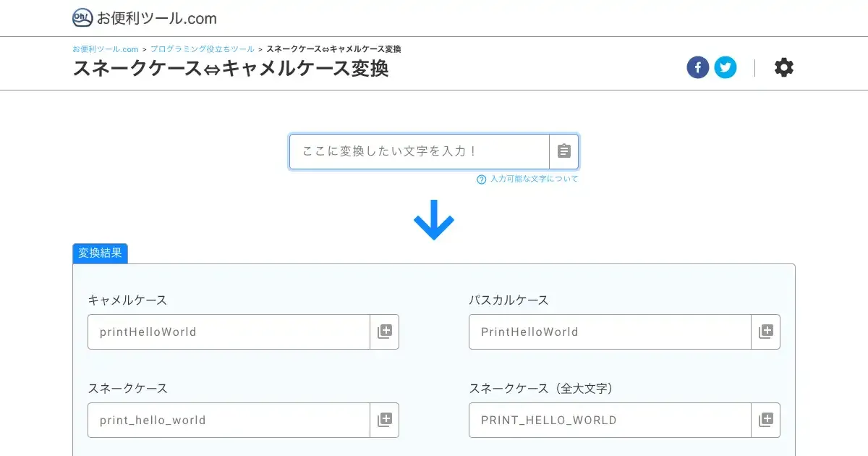Click the パスカルケース output field

click(x=610, y=332)
